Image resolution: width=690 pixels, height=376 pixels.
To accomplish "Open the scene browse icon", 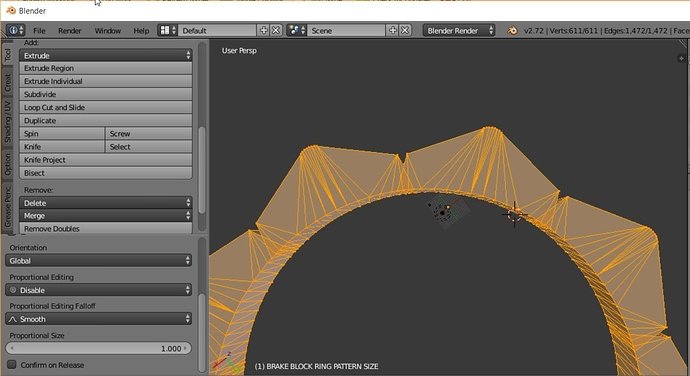I will click(x=297, y=30).
